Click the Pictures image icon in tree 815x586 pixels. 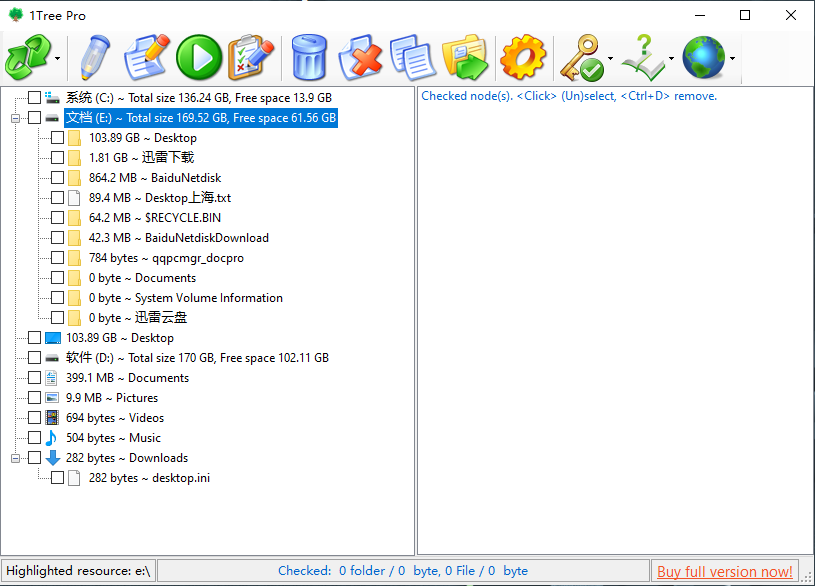click(x=52, y=398)
